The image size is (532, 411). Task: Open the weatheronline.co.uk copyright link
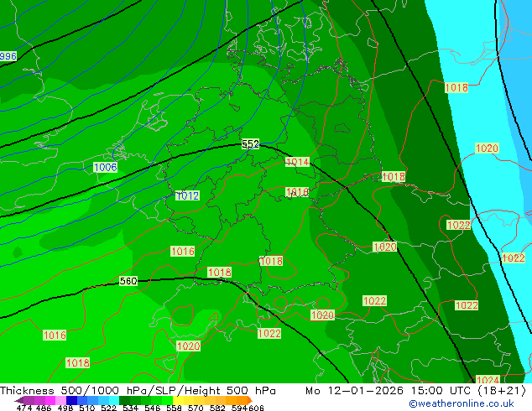[x=462, y=403]
